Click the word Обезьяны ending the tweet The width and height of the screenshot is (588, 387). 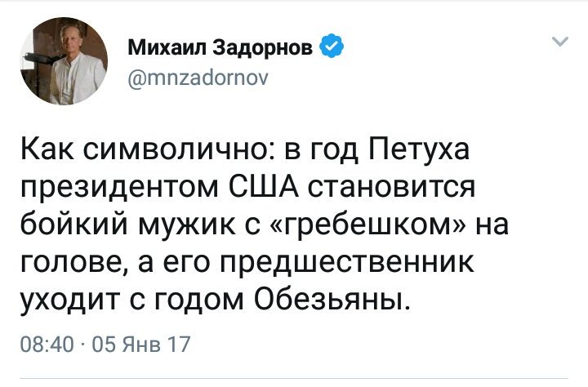coord(332,300)
